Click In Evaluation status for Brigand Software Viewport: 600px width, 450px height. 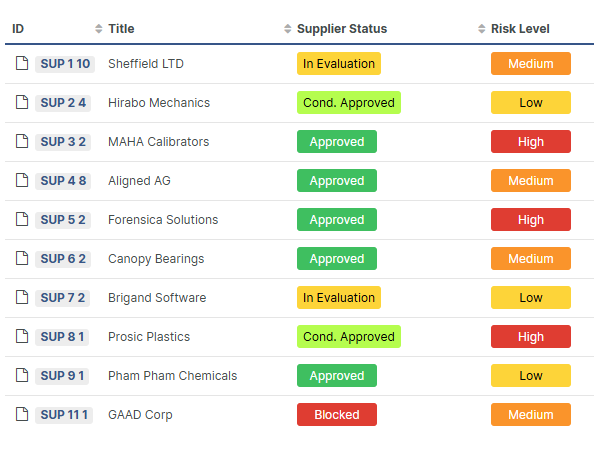339,298
